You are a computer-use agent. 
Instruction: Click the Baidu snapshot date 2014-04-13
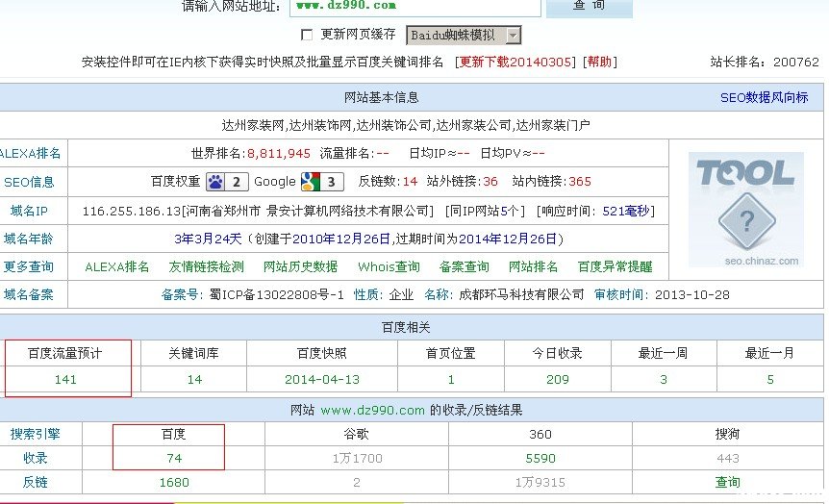(321, 380)
